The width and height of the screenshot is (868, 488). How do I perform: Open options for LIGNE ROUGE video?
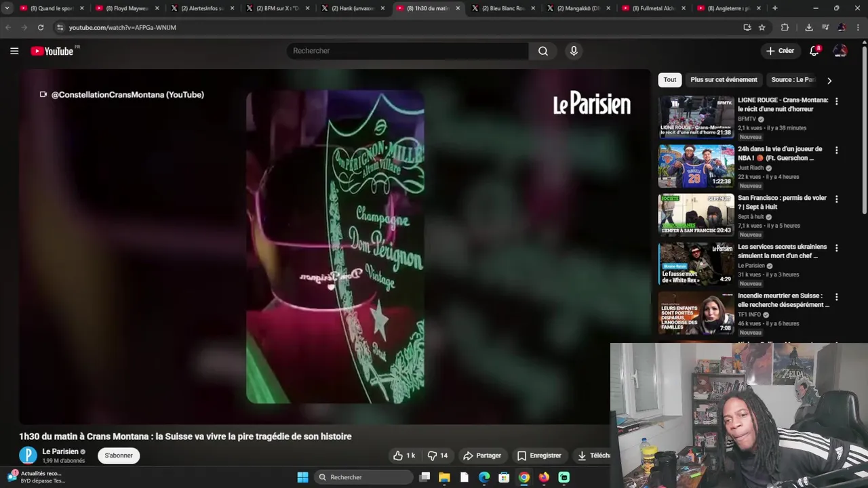(836, 101)
